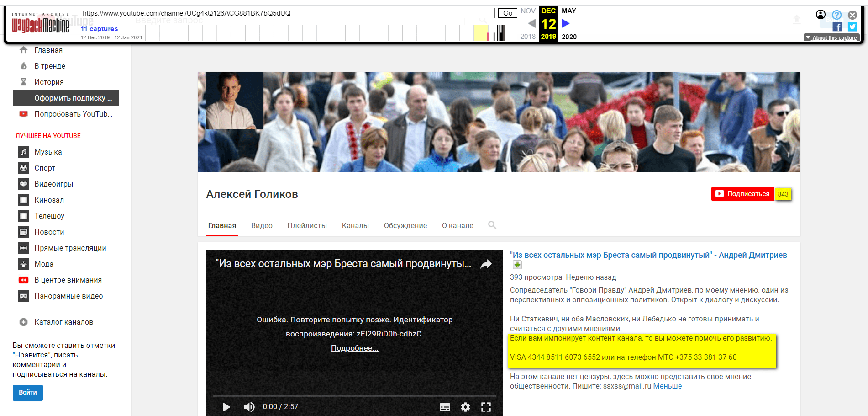The image size is (868, 416).
Task: Collapse description with Меньше link
Action: coord(667,386)
